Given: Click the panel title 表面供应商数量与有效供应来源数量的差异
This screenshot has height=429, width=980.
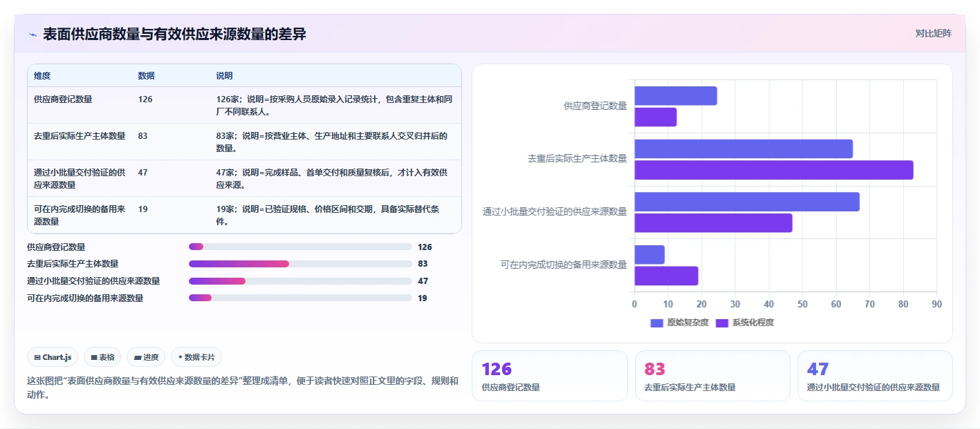Looking at the screenshot, I should click(x=174, y=35).
